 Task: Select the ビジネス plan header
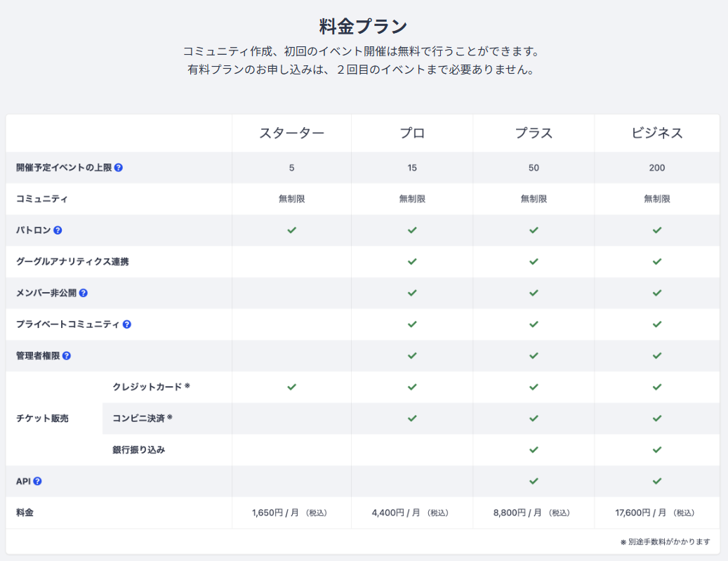(x=657, y=133)
